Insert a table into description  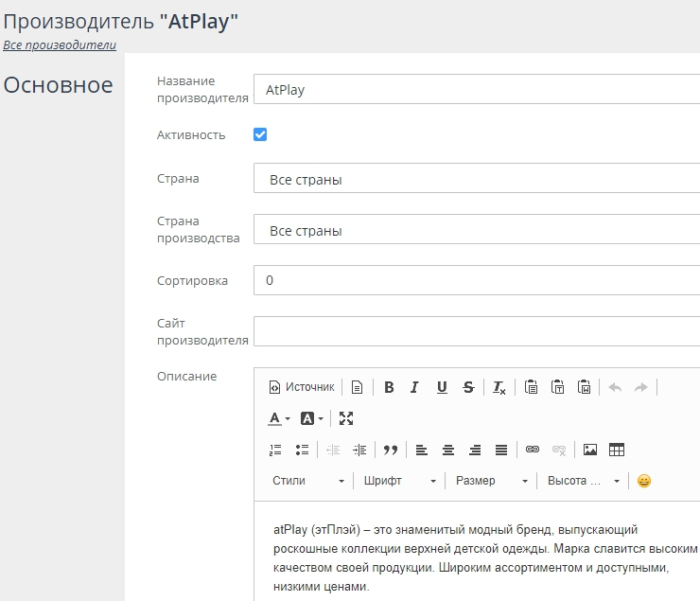click(617, 450)
